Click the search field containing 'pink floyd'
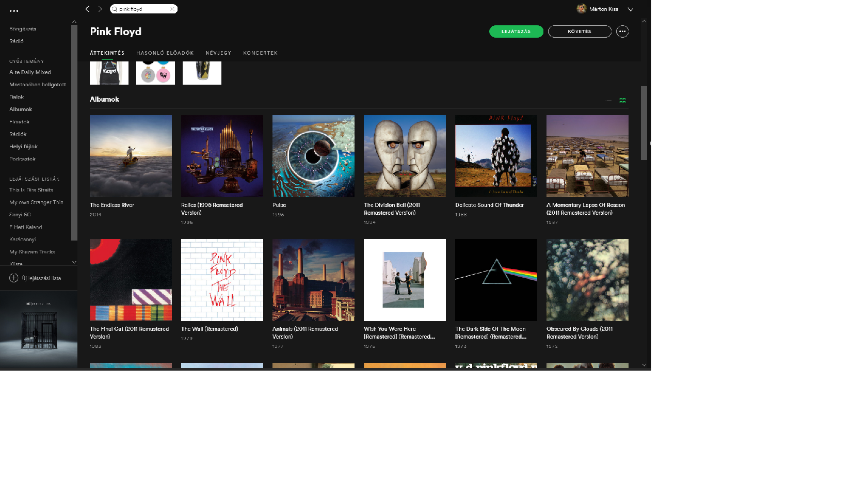The image size is (868, 494). coord(143,9)
